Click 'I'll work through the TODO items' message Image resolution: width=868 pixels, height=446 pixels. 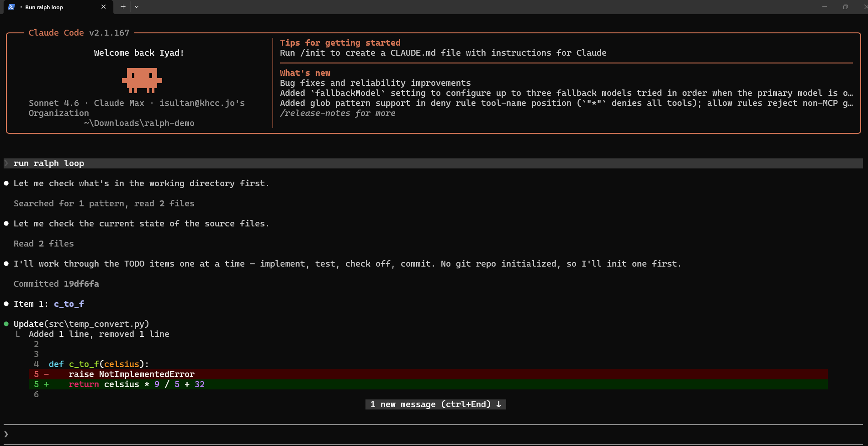[347, 264]
